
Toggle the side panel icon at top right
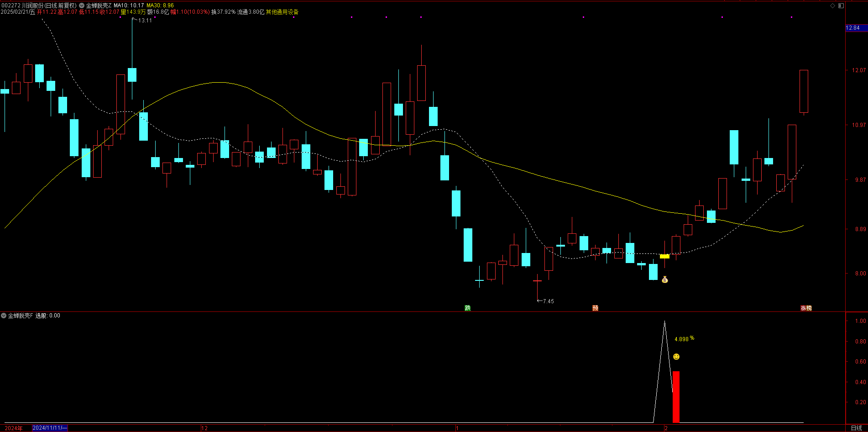tap(841, 5)
